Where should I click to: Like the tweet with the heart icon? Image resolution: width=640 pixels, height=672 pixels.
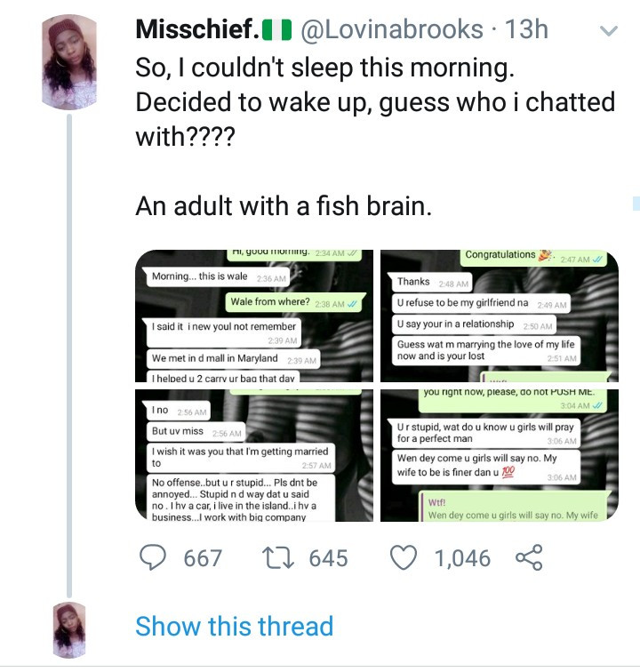point(404,558)
